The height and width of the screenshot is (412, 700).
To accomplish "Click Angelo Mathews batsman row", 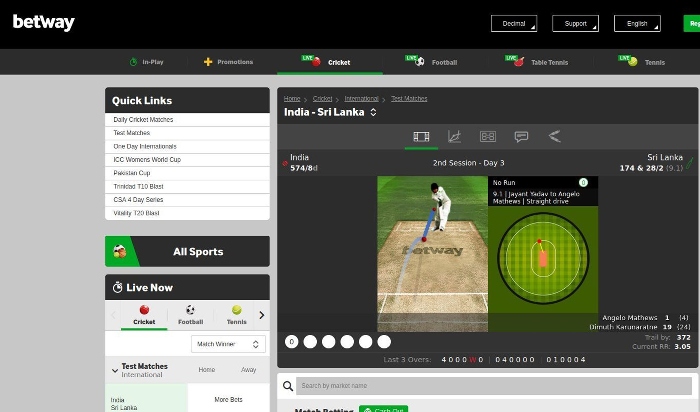I will [x=646, y=318].
